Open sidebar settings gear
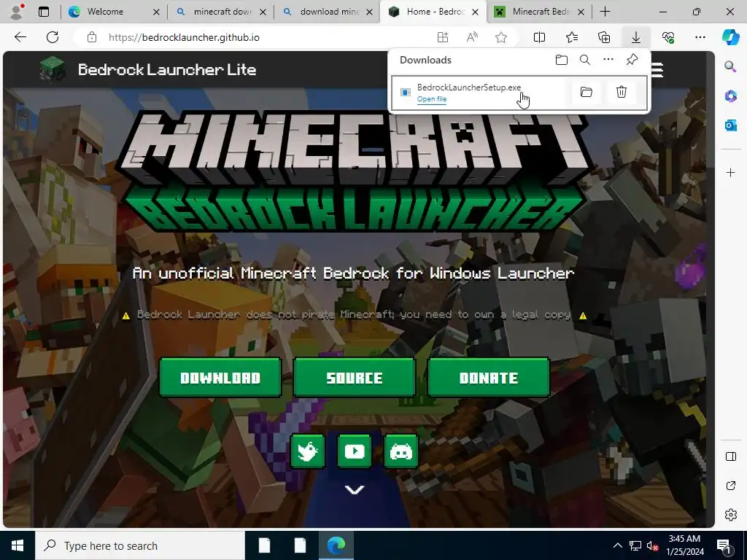Screen dimensions: 747x560 click(730, 515)
